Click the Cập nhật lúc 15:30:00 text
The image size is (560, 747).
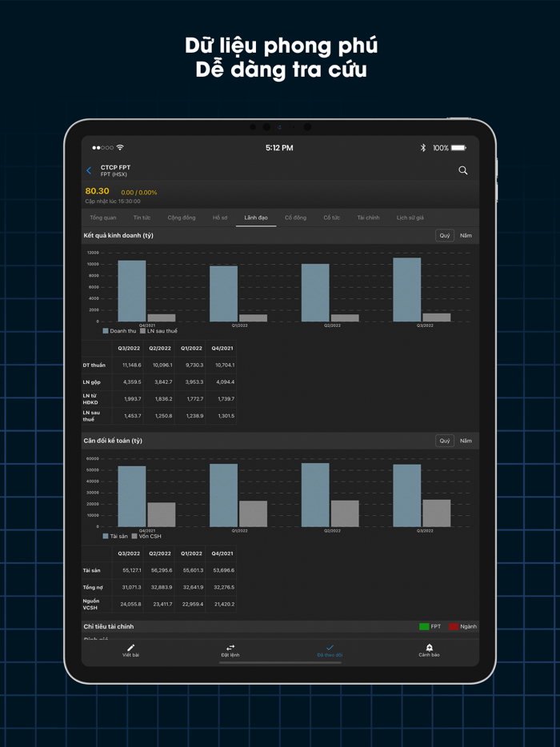point(113,202)
